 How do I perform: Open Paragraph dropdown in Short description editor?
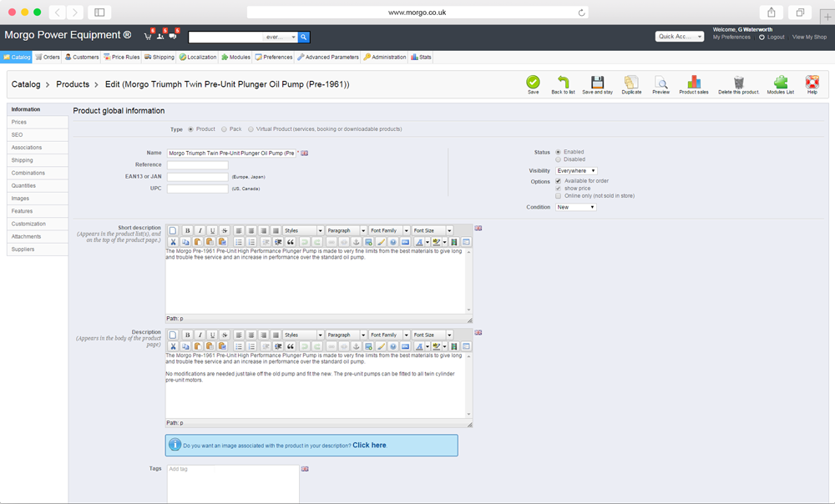coord(347,230)
